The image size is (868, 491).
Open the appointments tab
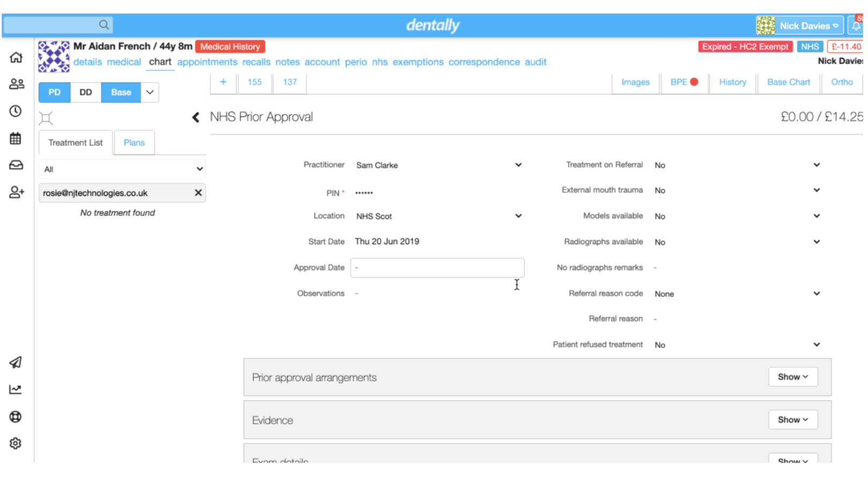pos(207,62)
